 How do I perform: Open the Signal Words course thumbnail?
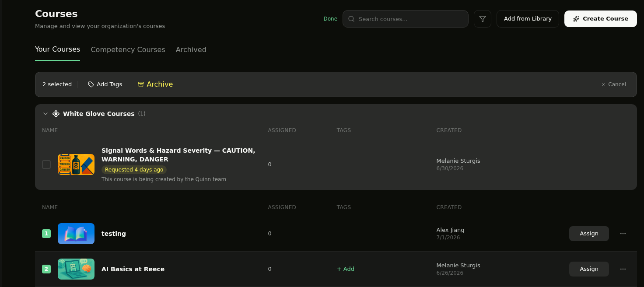(76, 164)
